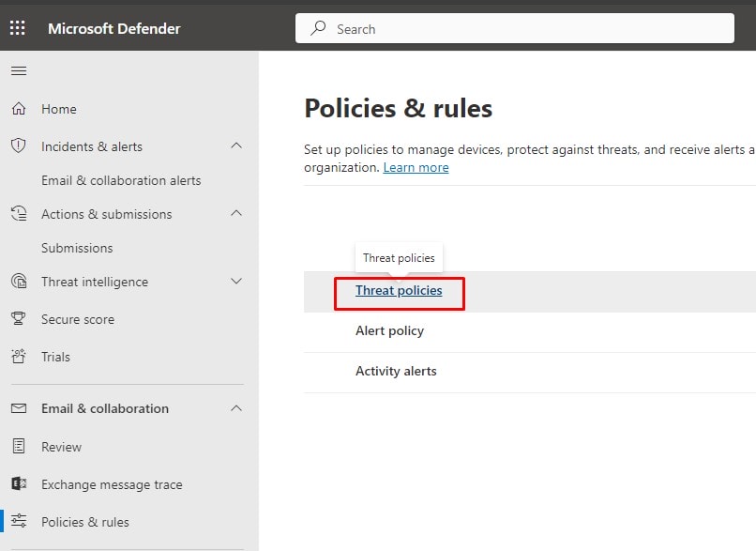
Task: Click the Microsoft Defender title
Action: point(114,28)
